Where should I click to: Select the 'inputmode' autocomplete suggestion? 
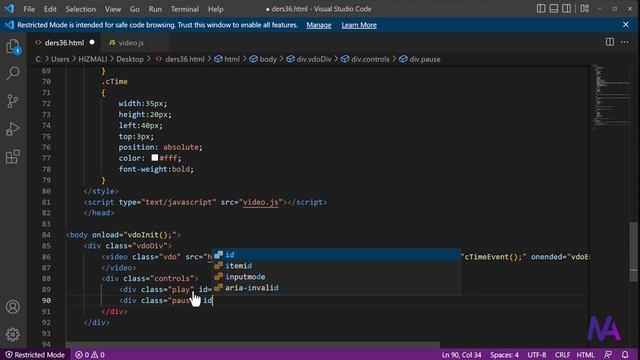[x=337, y=277]
